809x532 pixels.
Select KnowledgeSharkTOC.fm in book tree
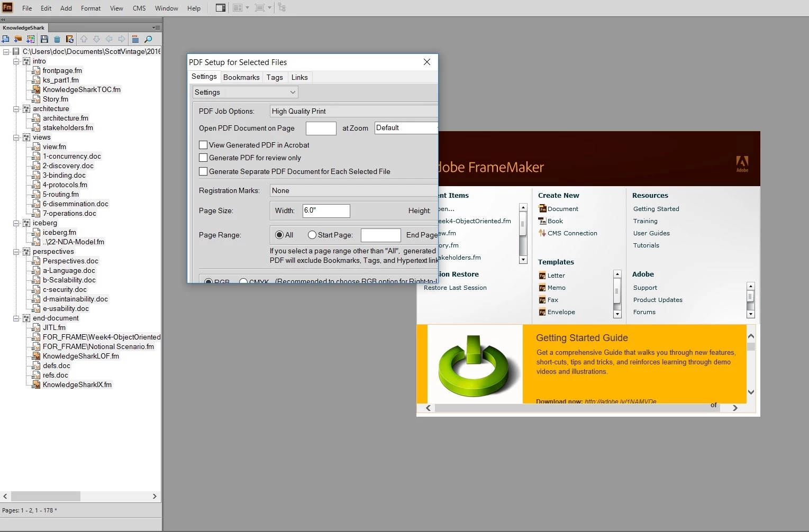tap(81, 90)
